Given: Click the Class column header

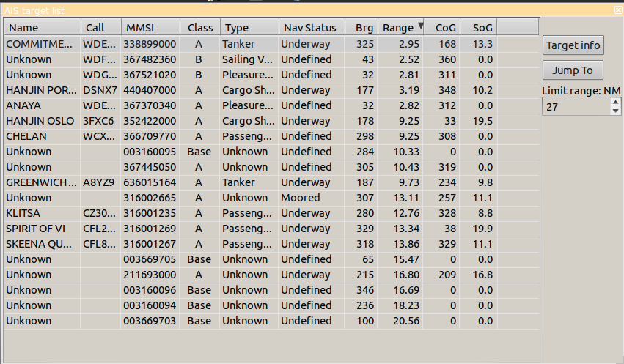Looking at the screenshot, I should point(199,28).
